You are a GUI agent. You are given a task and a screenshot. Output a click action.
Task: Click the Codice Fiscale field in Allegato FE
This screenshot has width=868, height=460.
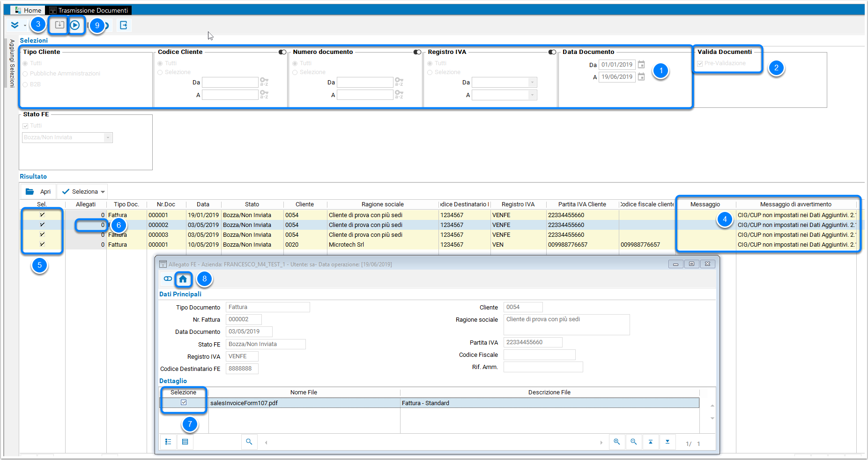click(539, 355)
